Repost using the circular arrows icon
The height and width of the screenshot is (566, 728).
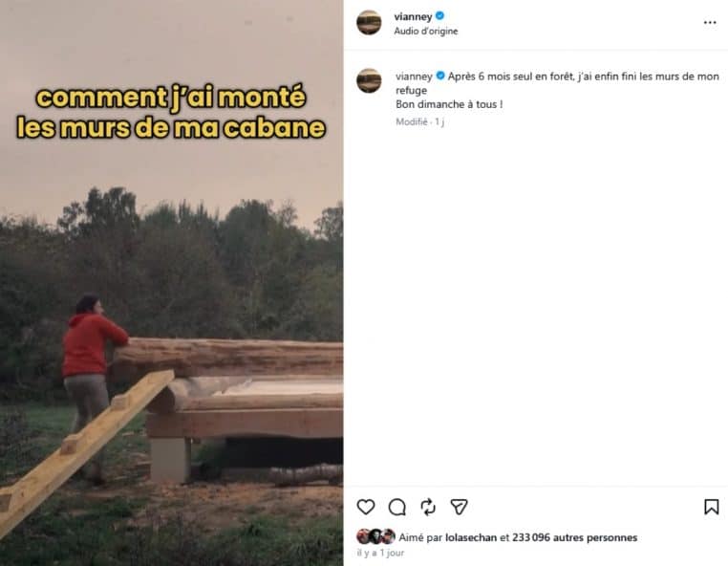(x=428, y=507)
